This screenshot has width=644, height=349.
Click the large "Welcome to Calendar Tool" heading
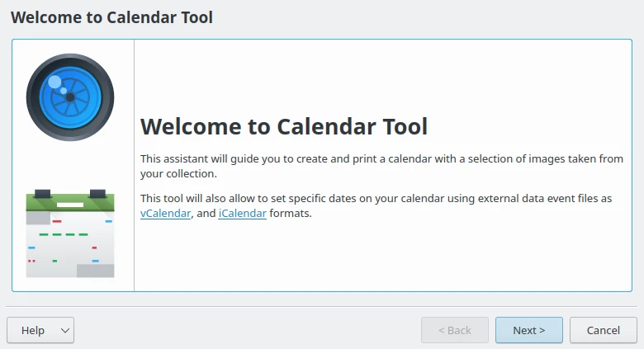pyautogui.click(x=284, y=126)
